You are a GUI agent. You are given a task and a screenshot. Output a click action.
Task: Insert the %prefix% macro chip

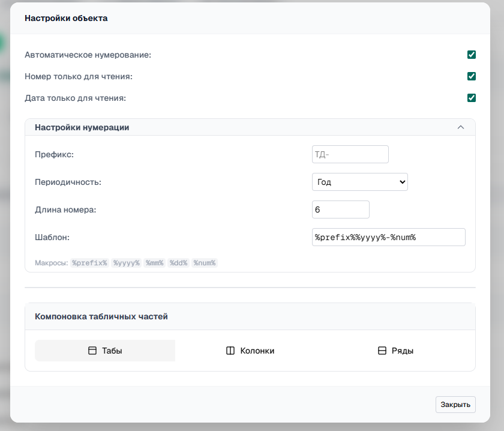click(x=89, y=263)
